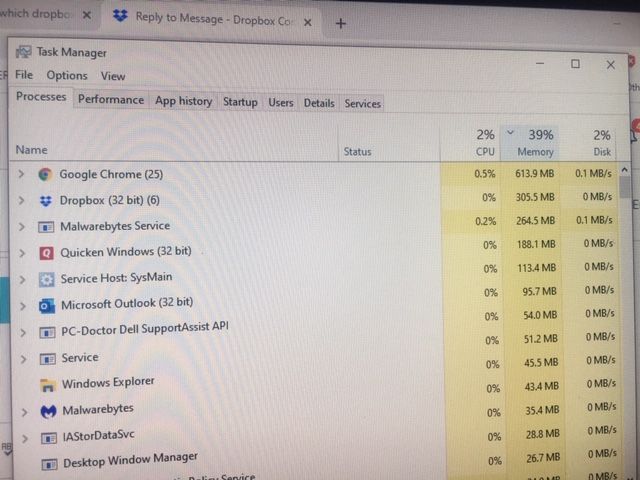Image resolution: width=640 pixels, height=480 pixels.
Task: Click the 95.7 MB memory value
Action: pos(540,291)
